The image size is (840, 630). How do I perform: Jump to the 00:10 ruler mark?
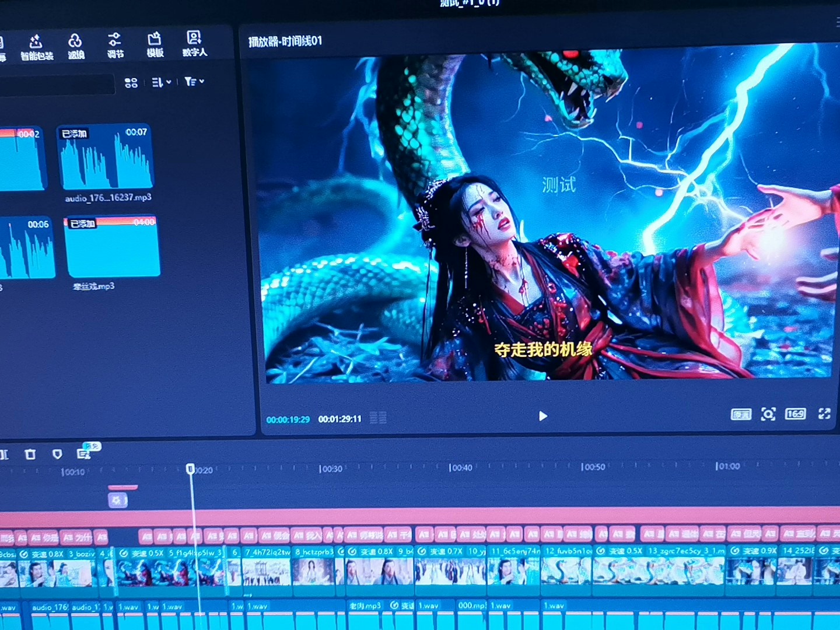[73, 472]
